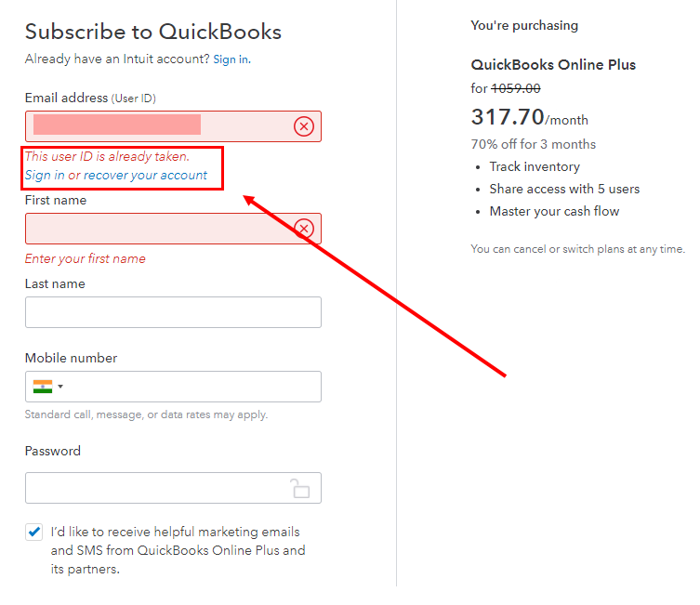This screenshot has height=605, width=700.
Task: Uncheck the marketing emails and SMS checkbox
Action: (x=34, y=533)
